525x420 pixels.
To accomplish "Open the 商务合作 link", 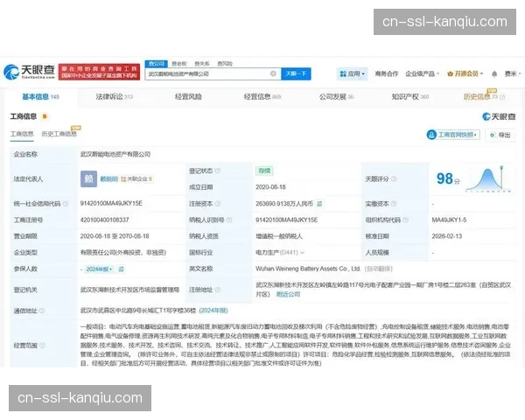I will pos(387,73).
